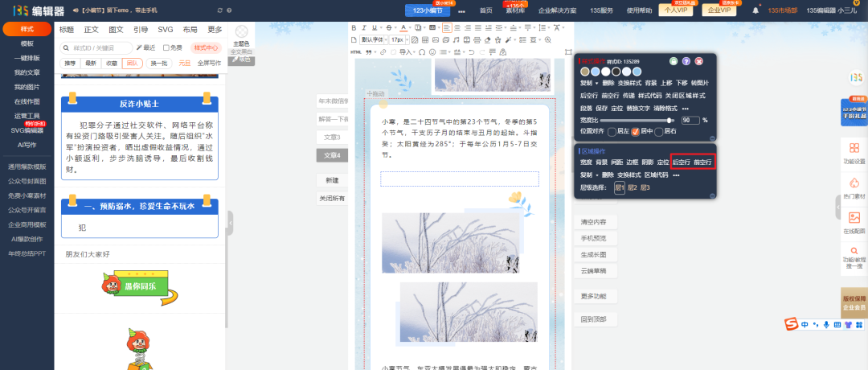Screen dimensions: 868x370
Task: Insert a hyperlink using link icon
Action: coord(383,52)
